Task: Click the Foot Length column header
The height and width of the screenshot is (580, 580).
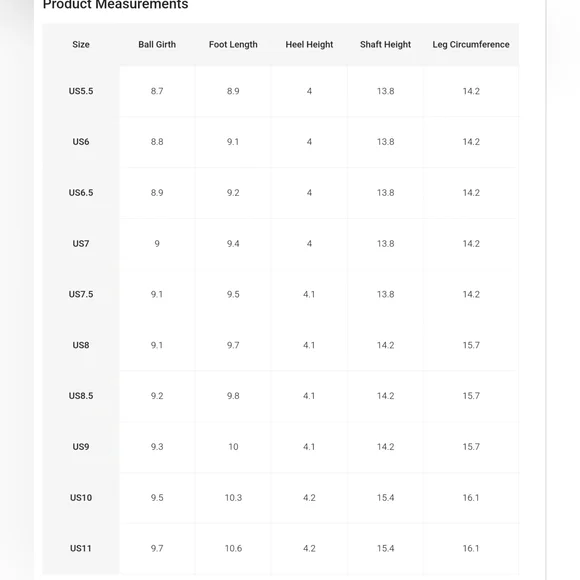Action: tap(233, 44)
